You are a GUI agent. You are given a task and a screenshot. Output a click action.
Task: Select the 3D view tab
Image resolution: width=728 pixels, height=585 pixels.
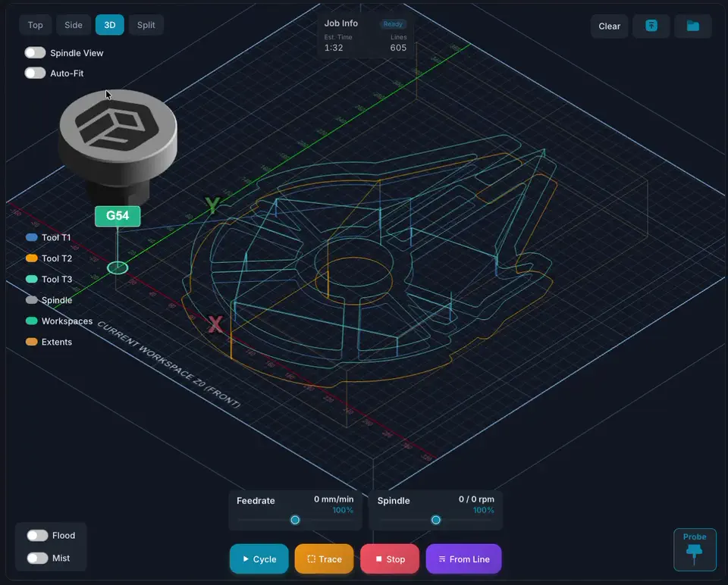coord(109,25)
